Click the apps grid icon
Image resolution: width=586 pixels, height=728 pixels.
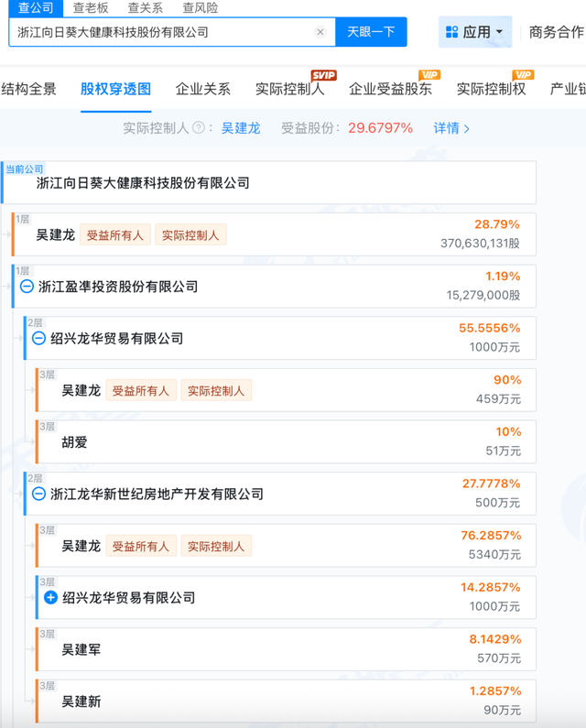451,32
